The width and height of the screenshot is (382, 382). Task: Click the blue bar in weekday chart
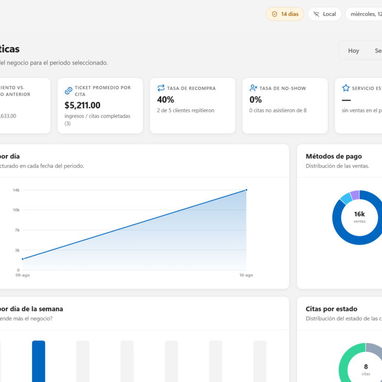(x=38, y=361)
